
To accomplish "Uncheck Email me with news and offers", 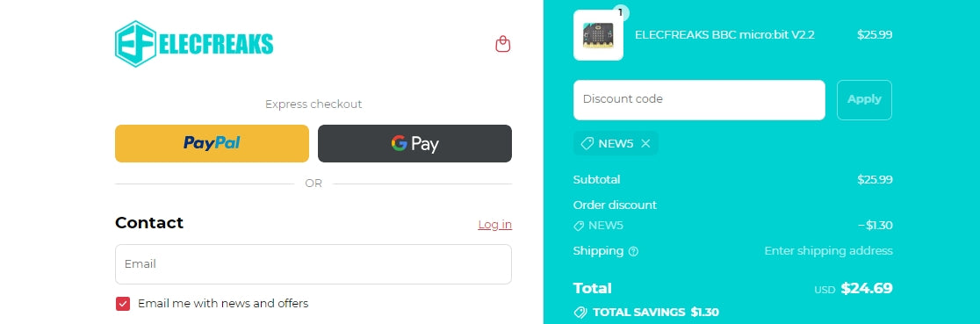I will click(123, 304).
